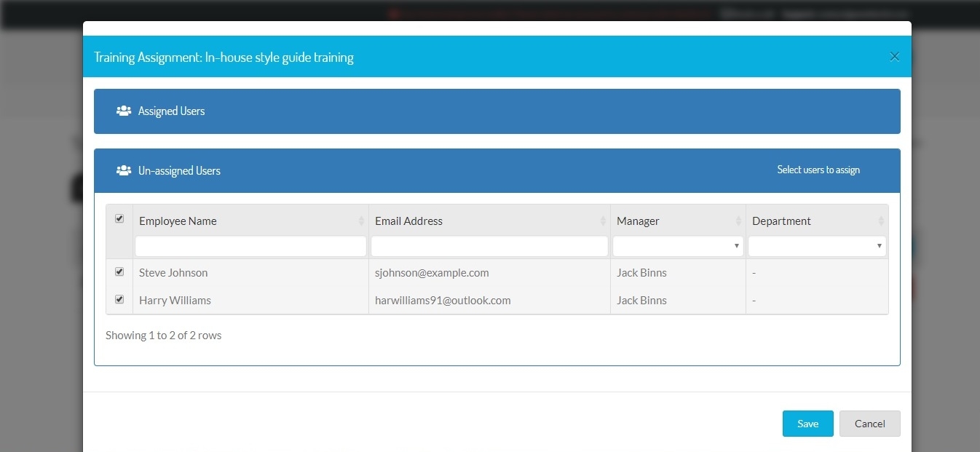Focus the Employee Name filter field
980x452 pixels.
point(250,246)
